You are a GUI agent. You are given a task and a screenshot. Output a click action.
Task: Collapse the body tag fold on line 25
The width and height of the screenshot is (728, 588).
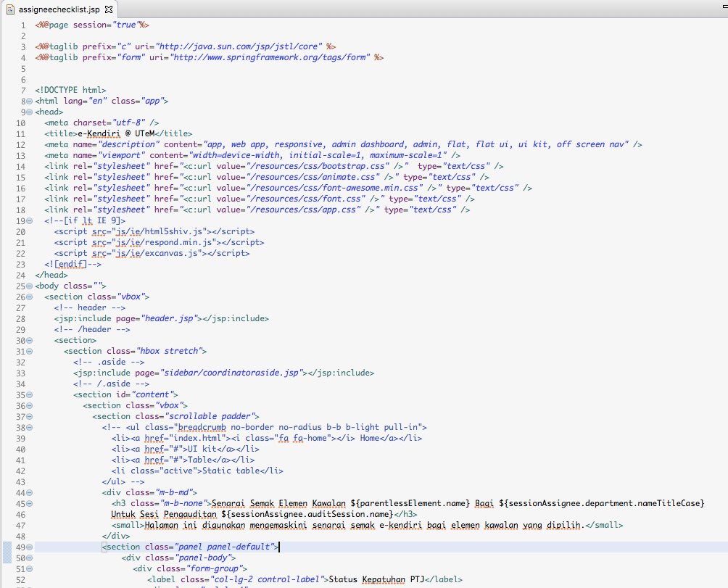pyautogui.click(x=30, y=286)
